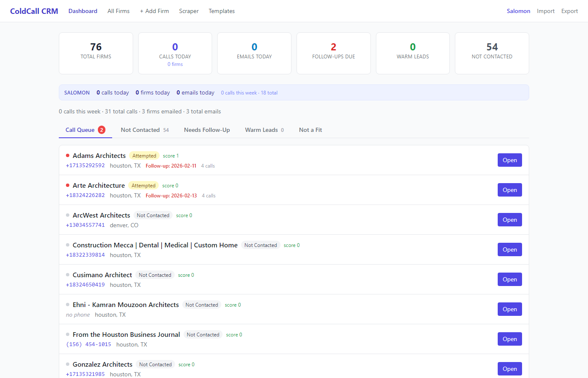This screenshot has height=378, width=588.
Task: Select the Total Firms stat card
Action: click(96, 53)
